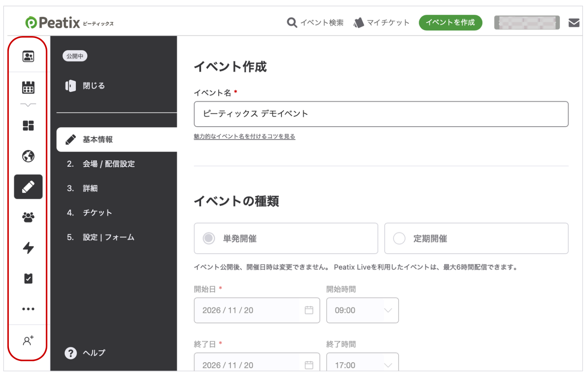Click the add user icon in sidebar
The width and height of the screenshot is (588, 376).
[28, 340]
